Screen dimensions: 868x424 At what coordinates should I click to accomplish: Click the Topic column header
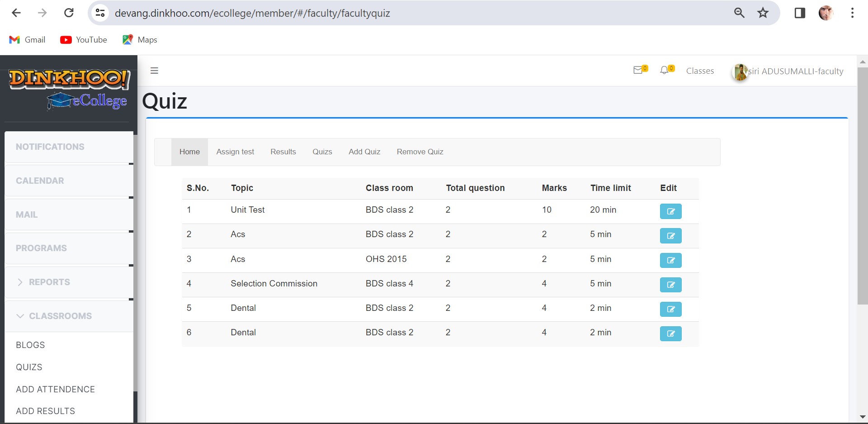[x=242, y=188]
